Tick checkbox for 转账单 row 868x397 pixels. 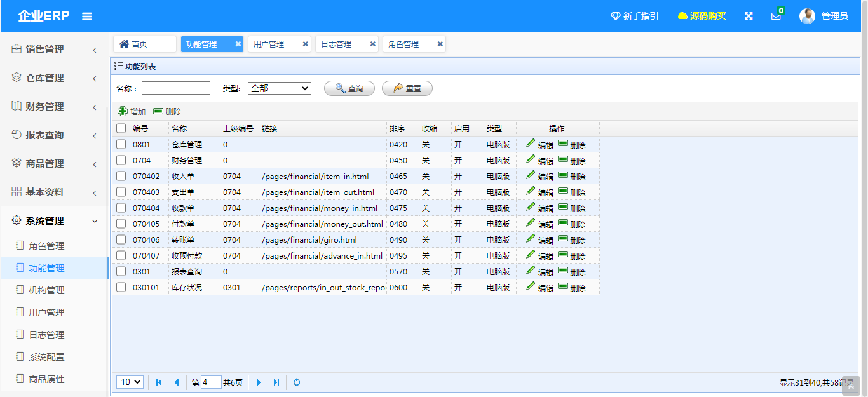tap(121, 239)
